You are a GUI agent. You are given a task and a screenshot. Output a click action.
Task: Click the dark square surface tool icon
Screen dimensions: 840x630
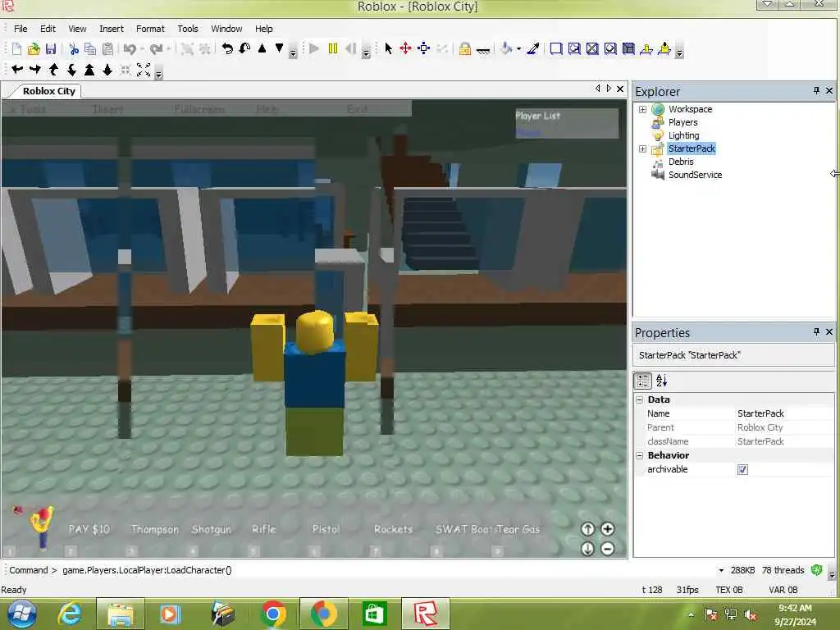[x=628, y=48]
